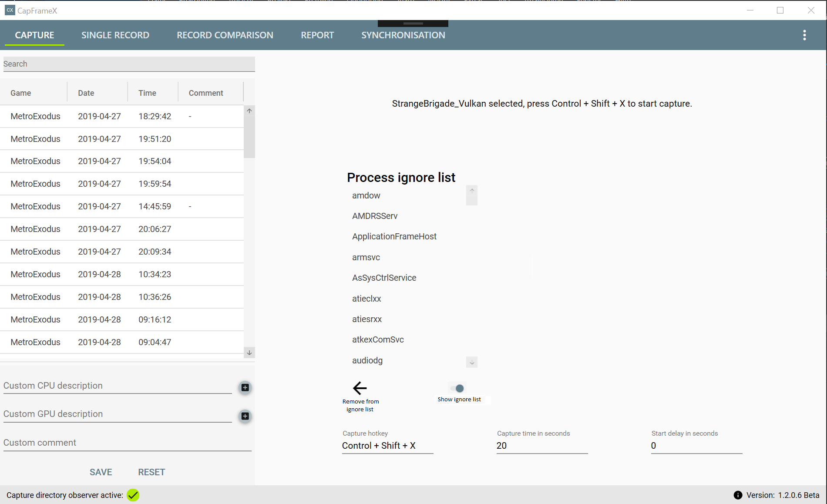Select the MetroExodus record at 20:06:27

pyautogui.click(x=122, y=229)
